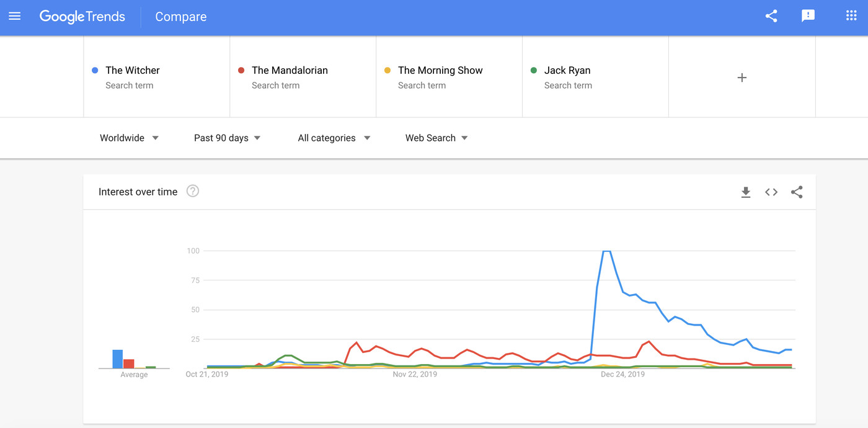868x428 pixels.
Task: Download the Interest over time data as CSV
Action: (745, 192)
